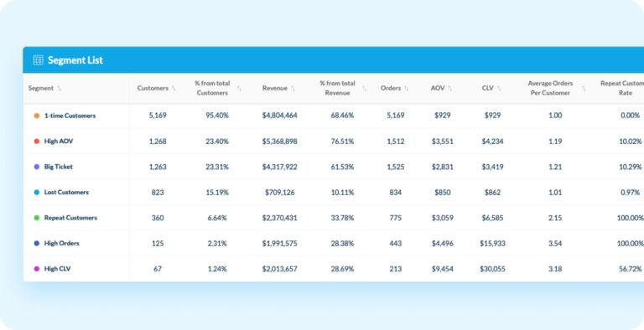This screenshot has height=330, width=644.
Task: Sort table by Orders sort arrows
Action: pos(406,88)
